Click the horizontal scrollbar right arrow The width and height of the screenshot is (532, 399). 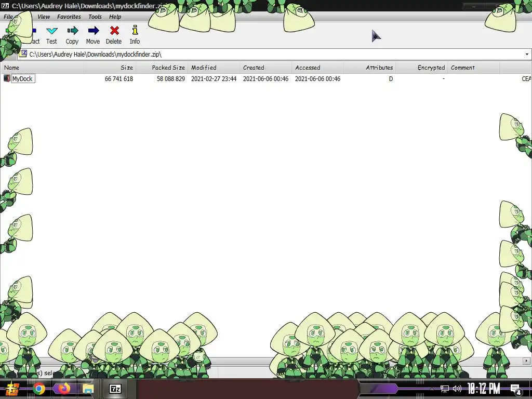coord(527,361)
